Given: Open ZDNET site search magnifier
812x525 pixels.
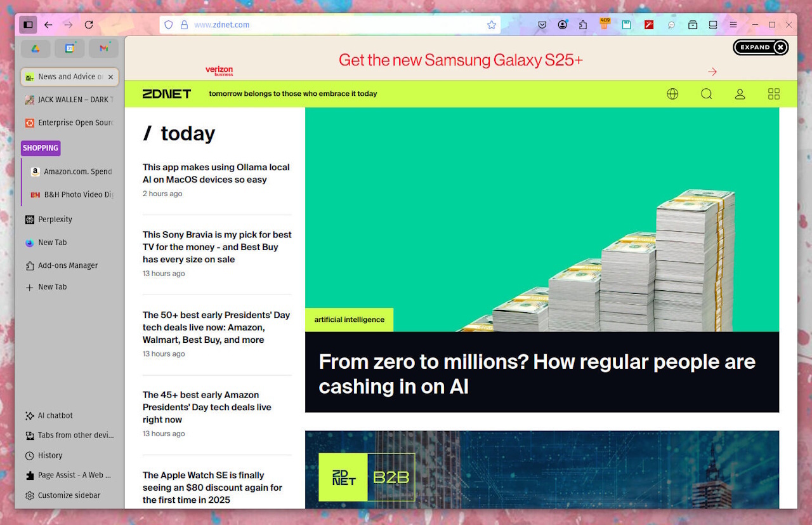Looking at the screenshot, I should (706, 94).
